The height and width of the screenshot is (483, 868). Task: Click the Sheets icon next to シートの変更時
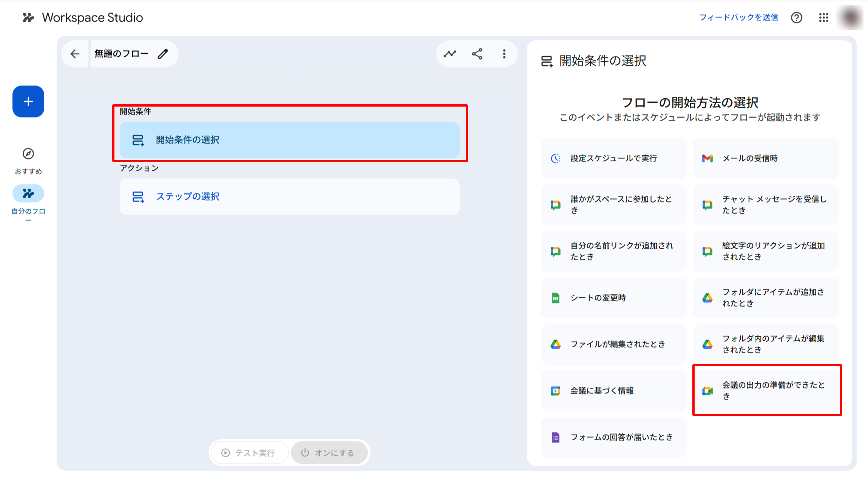(556, 298)
